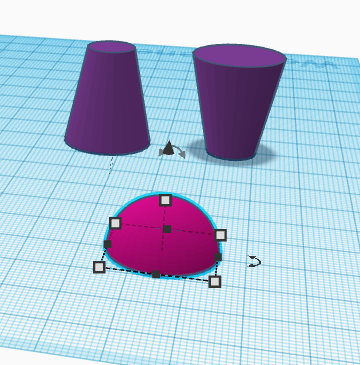Viewport: 360px width, 365px height.
Task: Click the gray double-arrow rotation handle under lift cone
Action: point(172,152)
